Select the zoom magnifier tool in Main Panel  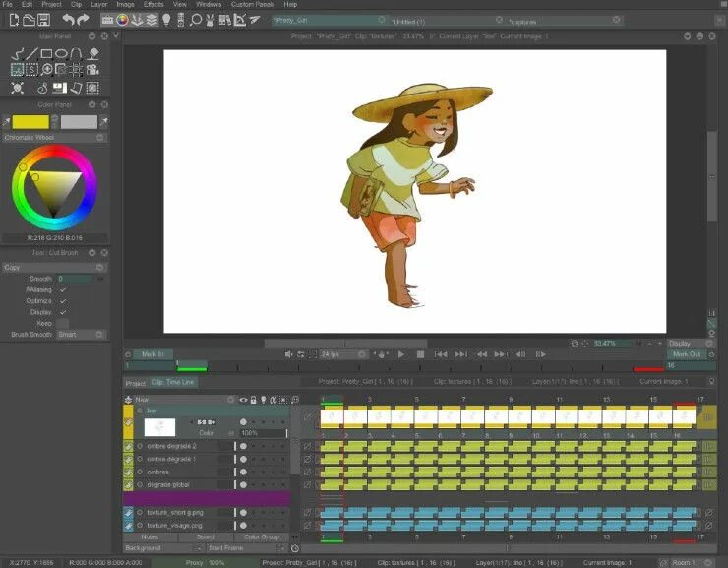[47, 70]
